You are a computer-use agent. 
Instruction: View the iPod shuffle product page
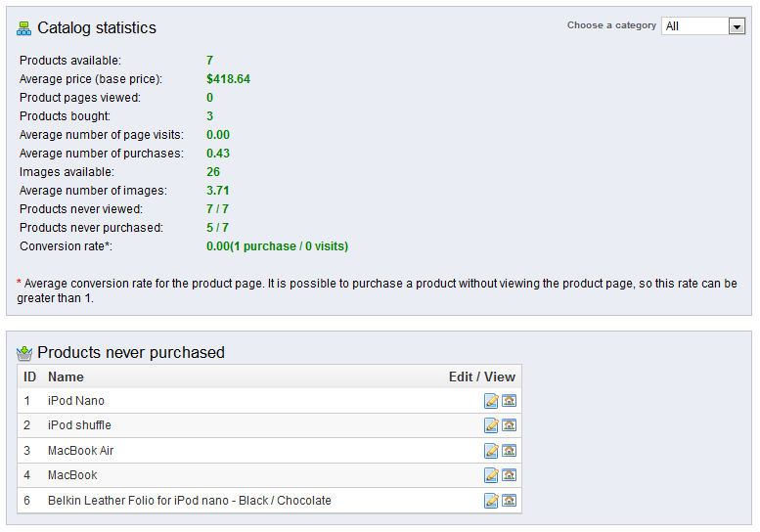pos(509,425)
